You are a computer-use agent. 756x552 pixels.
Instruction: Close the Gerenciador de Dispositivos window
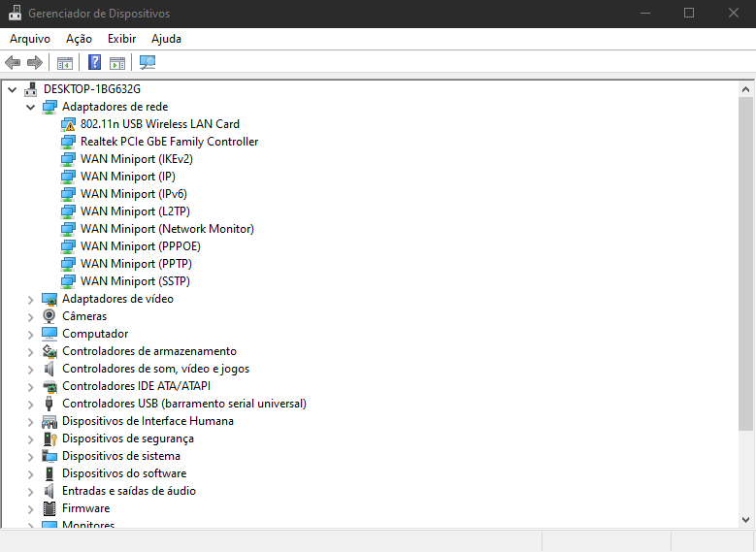(x=734, y=13)
